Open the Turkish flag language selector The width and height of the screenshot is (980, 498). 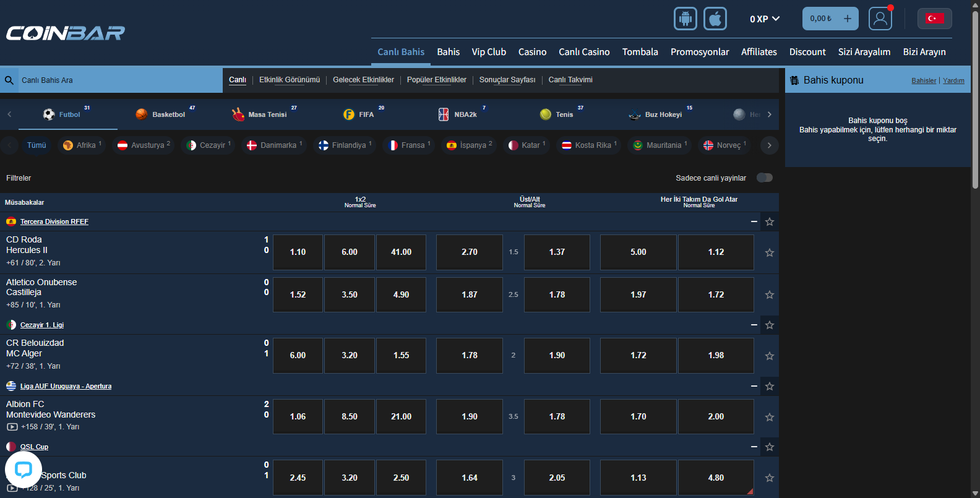(934, 19)
